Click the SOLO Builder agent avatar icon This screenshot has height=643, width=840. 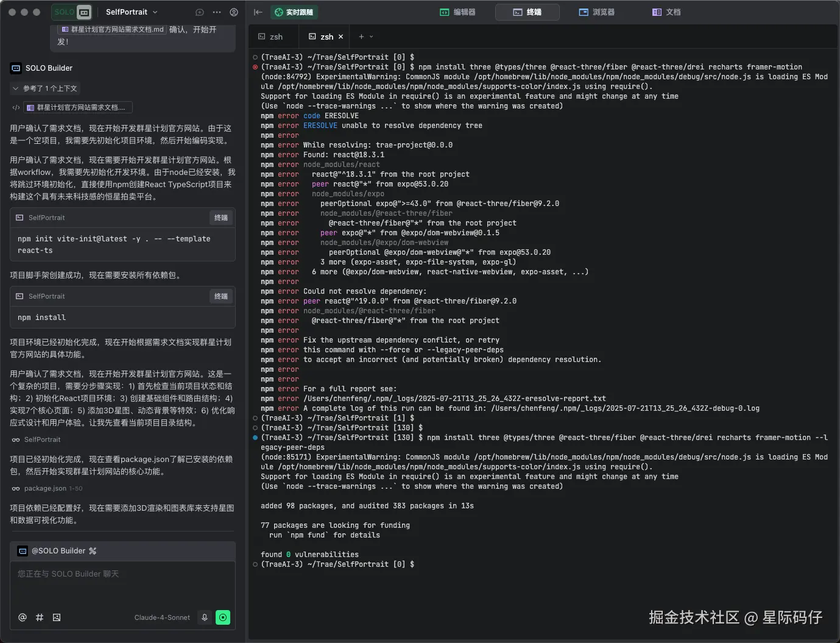(x=16, y=68)
